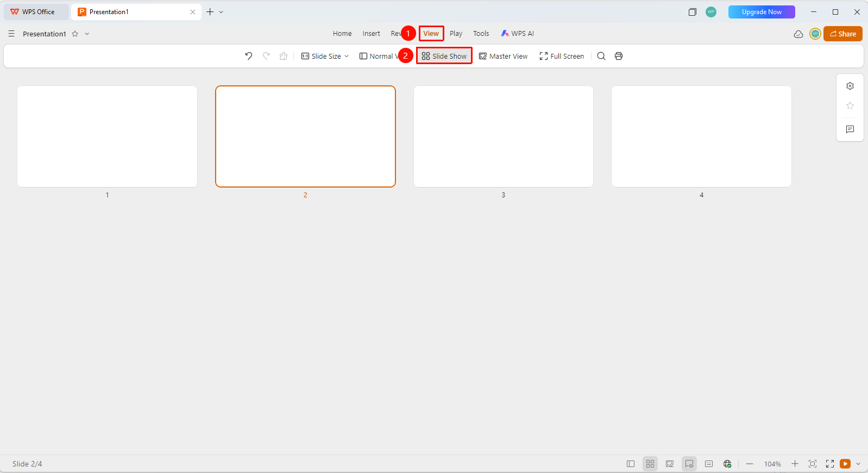This screenshot has width=868, height=473.
Task: Expand arrow next to play button
Action: pyautogui.click(x=858, y=464)
